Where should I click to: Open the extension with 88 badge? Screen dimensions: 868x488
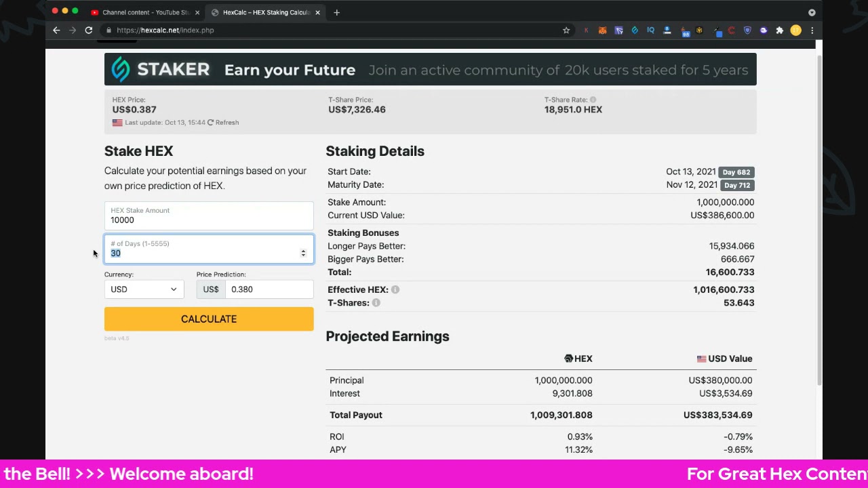684,30
